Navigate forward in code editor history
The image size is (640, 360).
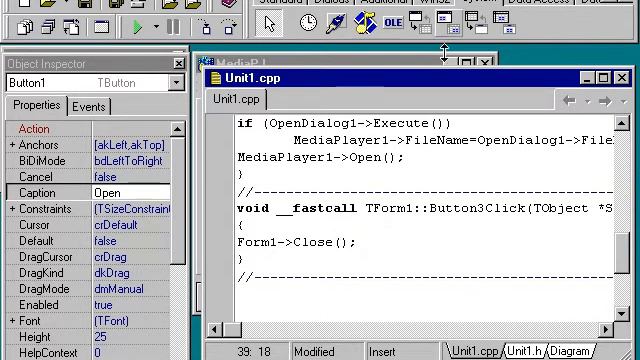(605, 100)
